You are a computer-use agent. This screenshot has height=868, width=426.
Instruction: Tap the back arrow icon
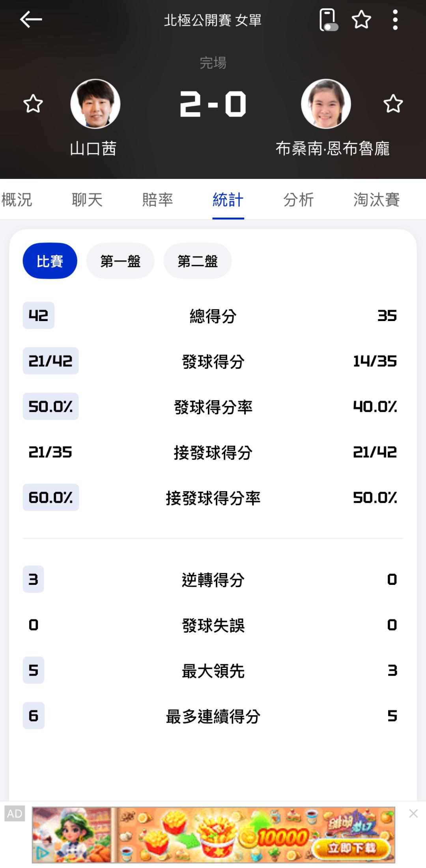(31, 19)
